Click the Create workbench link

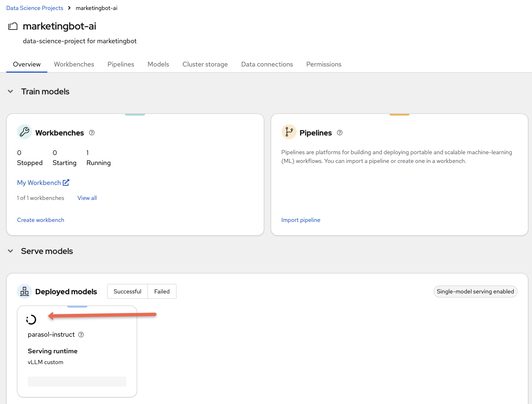[41, 220]
